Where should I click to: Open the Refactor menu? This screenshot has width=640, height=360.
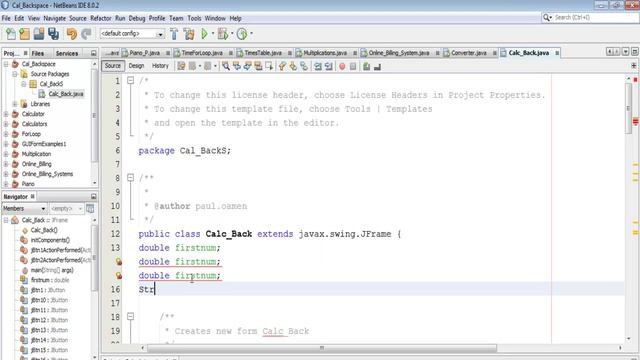(x=100, y=18)
